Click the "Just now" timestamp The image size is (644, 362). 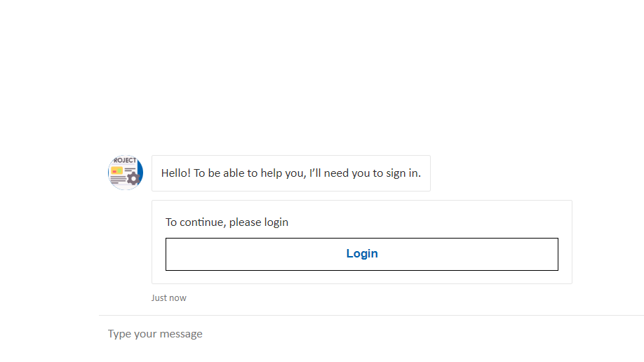pyautogui.click(x=169, y=297)
